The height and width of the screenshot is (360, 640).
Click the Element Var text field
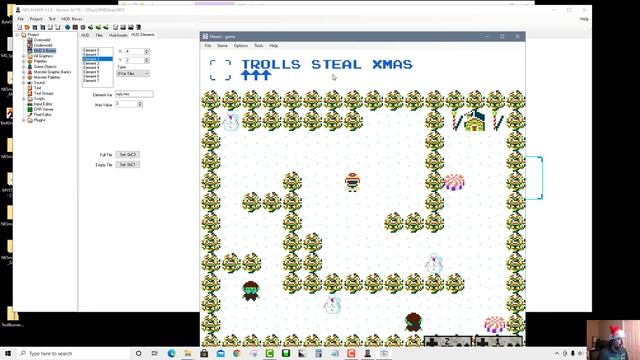[x=134, y=94]
